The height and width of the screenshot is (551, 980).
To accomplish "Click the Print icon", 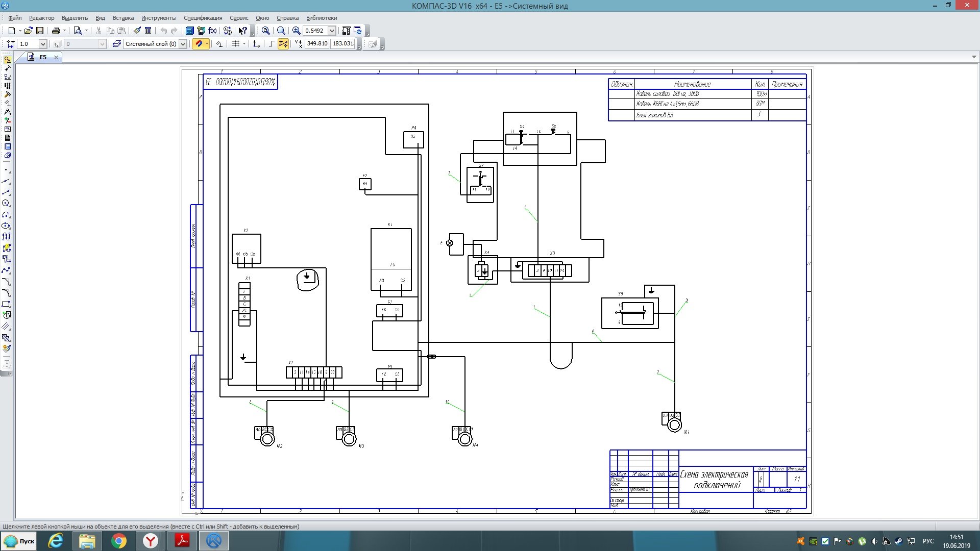I will point(56,31).
